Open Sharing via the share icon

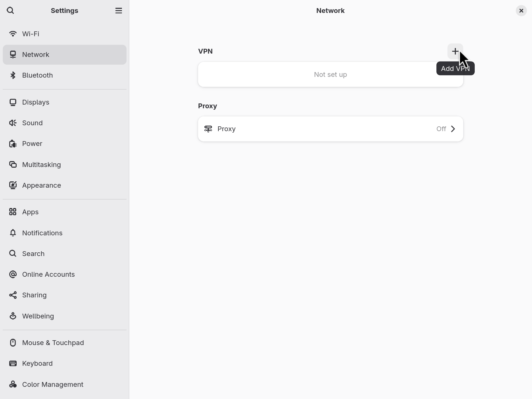13,295
